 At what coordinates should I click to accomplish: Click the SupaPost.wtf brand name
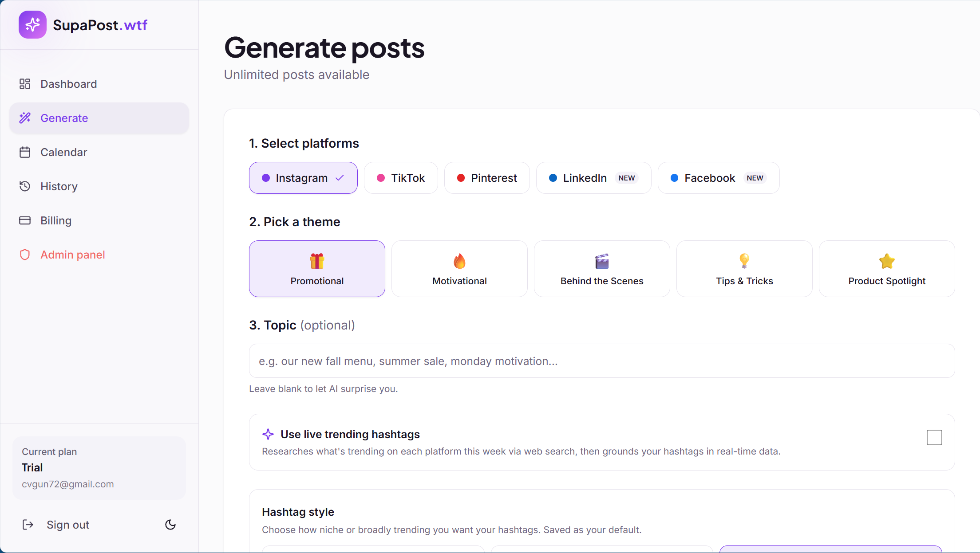(x=100, y=25)
